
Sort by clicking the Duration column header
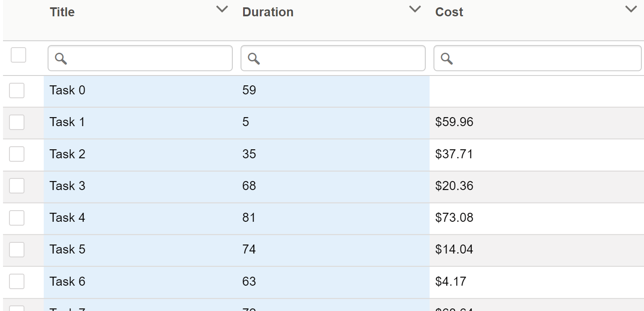(x=268, y=12)
